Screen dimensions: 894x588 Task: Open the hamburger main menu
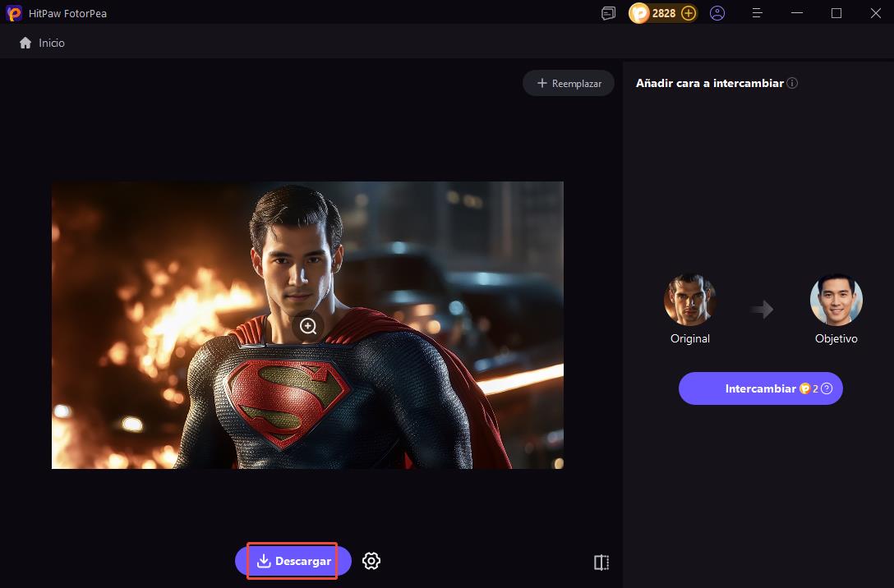click(x=758, y=13)
